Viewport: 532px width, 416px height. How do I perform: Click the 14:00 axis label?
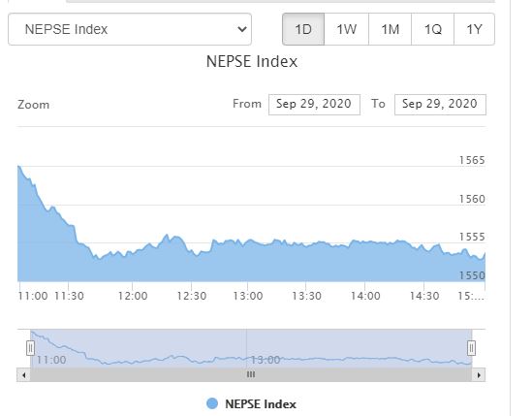365,296
